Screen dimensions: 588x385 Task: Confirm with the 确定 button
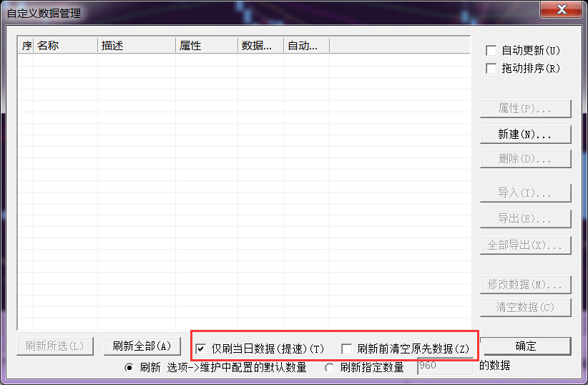tap(525, 346)
